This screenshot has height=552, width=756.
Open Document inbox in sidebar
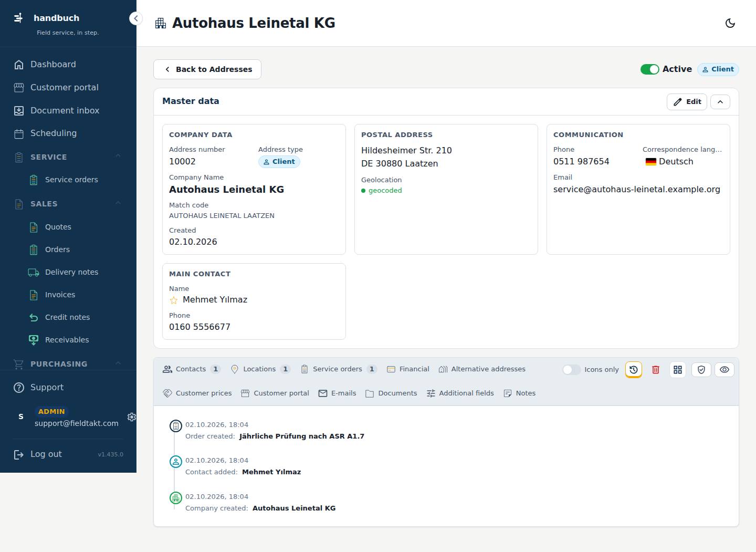pyautogui.click(x=68, y=111)
